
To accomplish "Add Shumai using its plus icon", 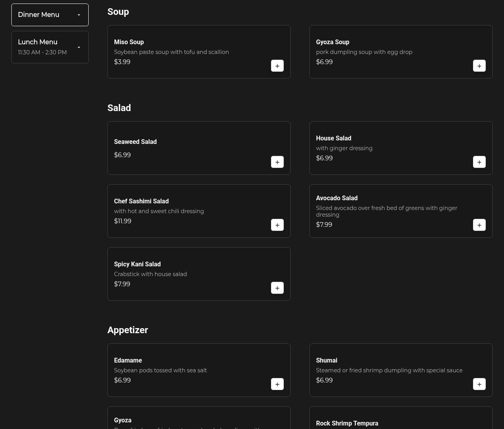I will [x=479, y=384].
